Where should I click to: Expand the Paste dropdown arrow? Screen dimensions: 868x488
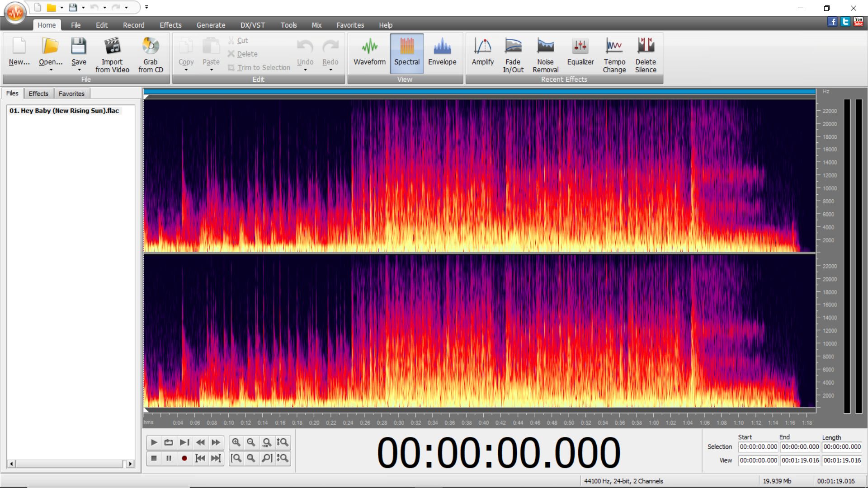click(211, 70)
